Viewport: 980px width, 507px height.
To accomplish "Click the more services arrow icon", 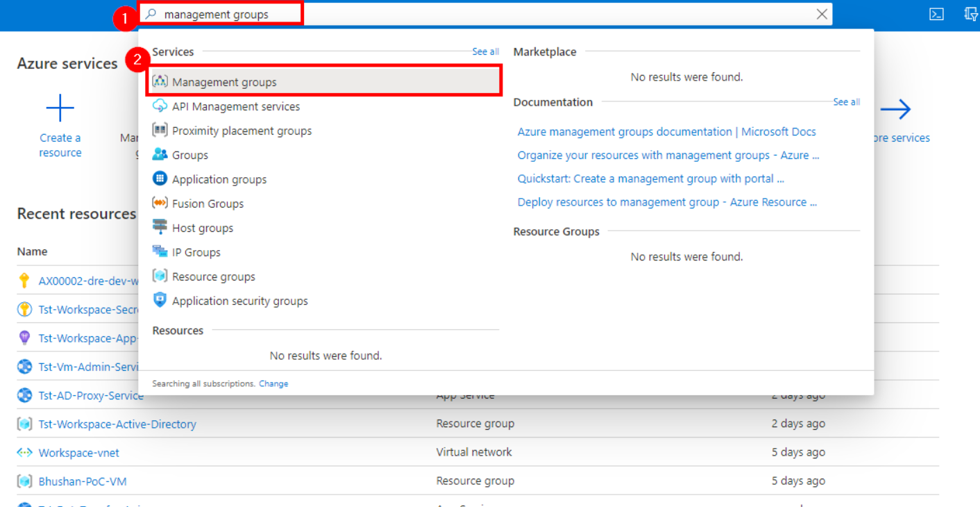I will point(895,109).
